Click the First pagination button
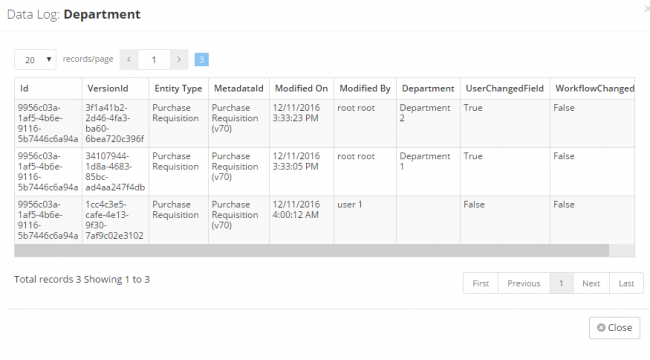Image resolution: width=650 pixels, height=360 pixels. (x=481, y=283)
